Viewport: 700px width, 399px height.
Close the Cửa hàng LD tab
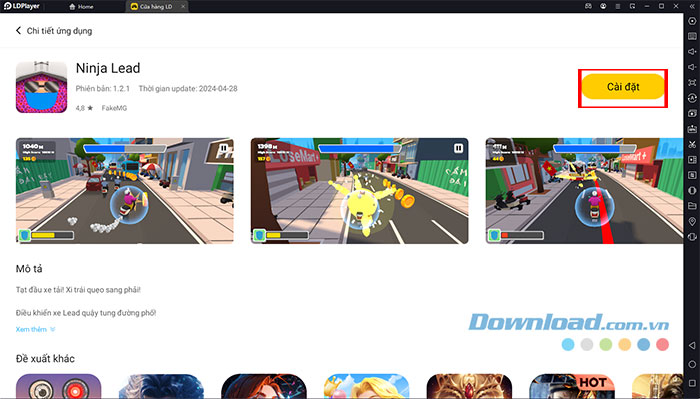(183, 7)
